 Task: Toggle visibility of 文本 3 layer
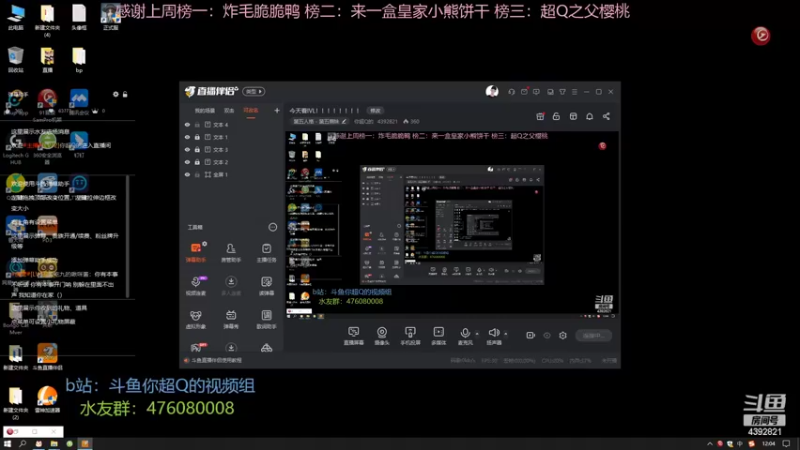tap(187, 149)
